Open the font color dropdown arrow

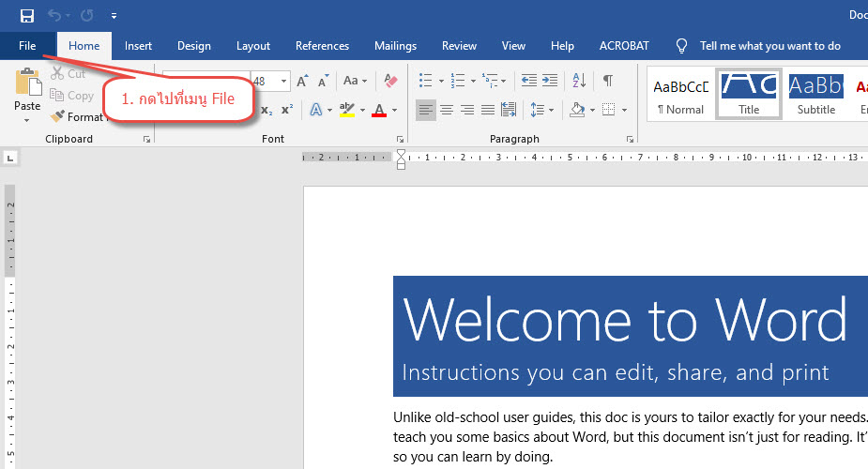(395, 110)
